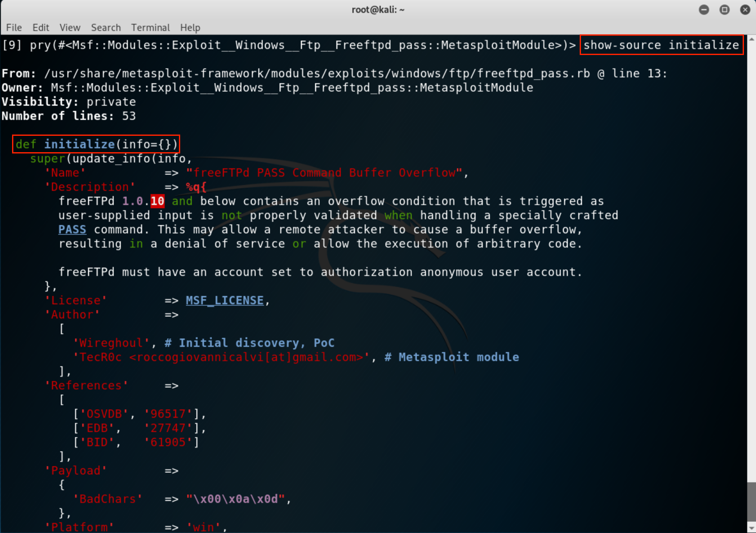756x533 pixels.
Task: Click the 'def initialize(info={})' line
Action: pos(96,144)
